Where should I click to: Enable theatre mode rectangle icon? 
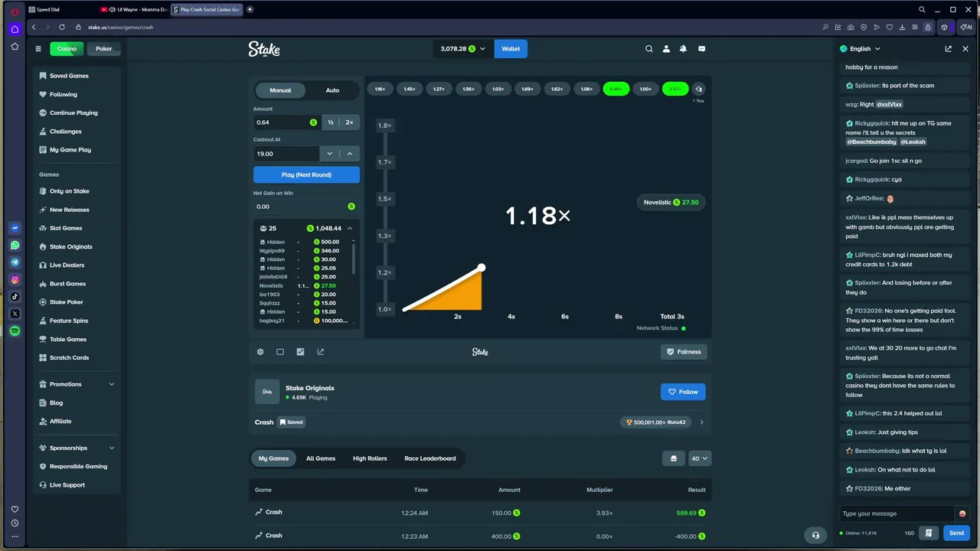pos(280,352)
